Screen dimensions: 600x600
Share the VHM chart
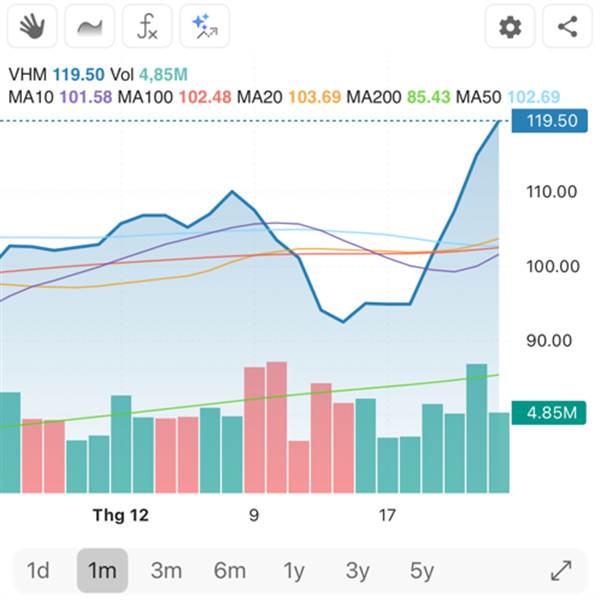coord(567,27)
